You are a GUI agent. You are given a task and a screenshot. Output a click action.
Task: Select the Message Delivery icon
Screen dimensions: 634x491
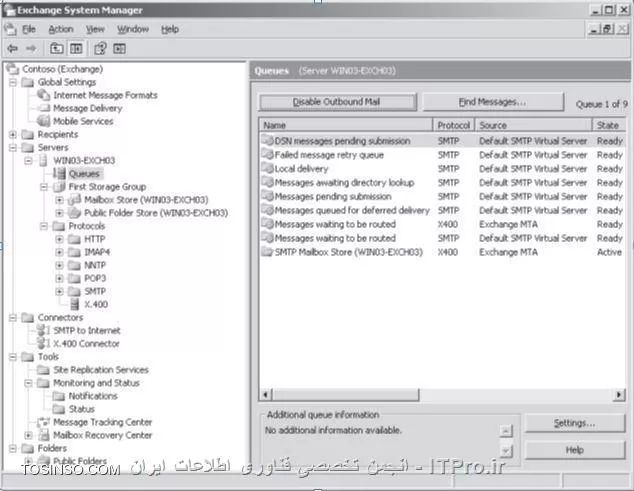coord(43,108)
